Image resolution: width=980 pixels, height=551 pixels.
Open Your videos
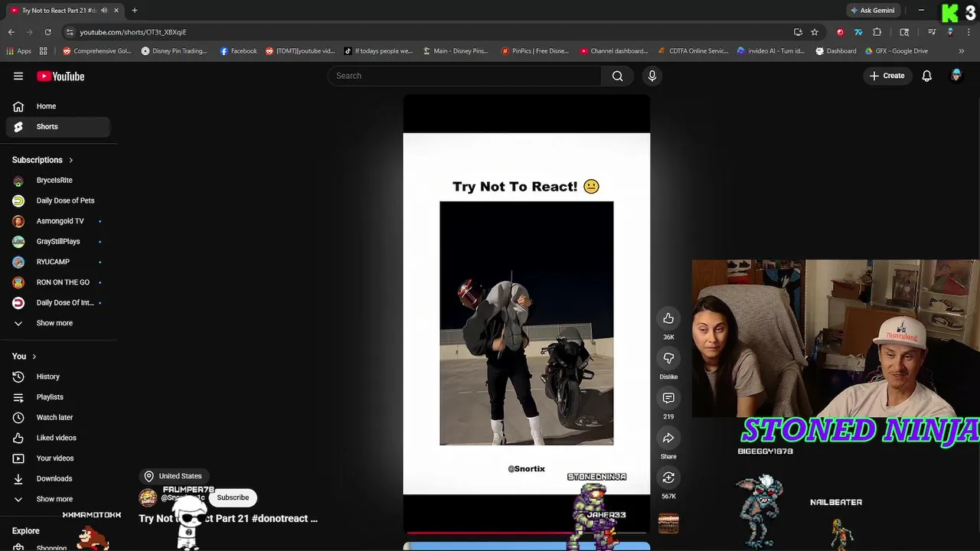point(57,458)
